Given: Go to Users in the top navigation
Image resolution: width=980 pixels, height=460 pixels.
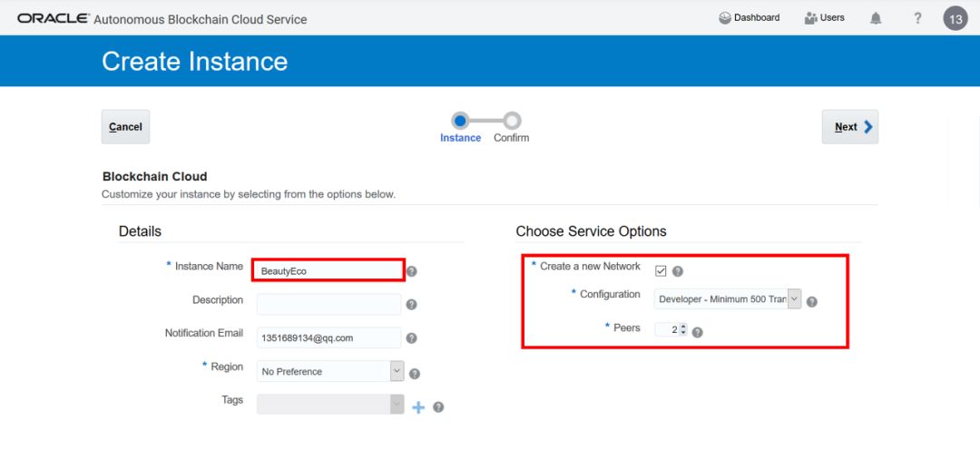Looking at the screenshot, I should click(824, 18).
